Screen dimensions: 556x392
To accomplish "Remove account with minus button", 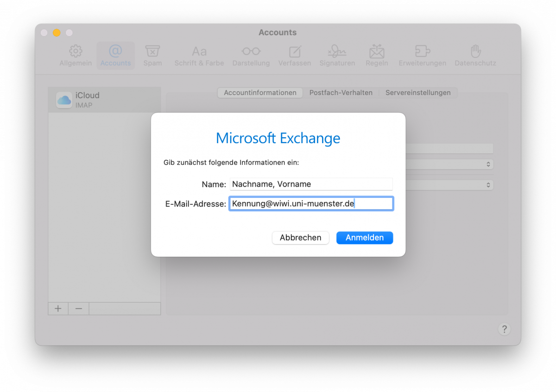I will click(79, 309).
